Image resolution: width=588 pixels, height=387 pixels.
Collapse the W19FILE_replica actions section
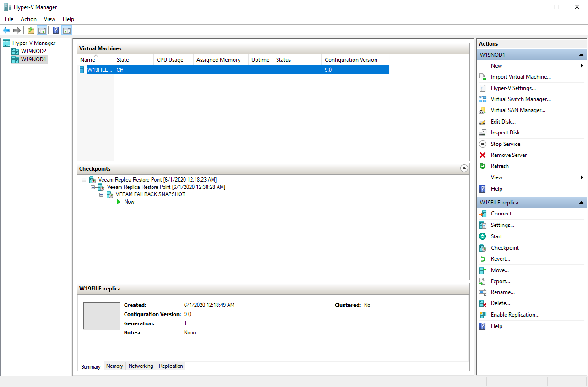pyautogui.click(x=582, y=202)
